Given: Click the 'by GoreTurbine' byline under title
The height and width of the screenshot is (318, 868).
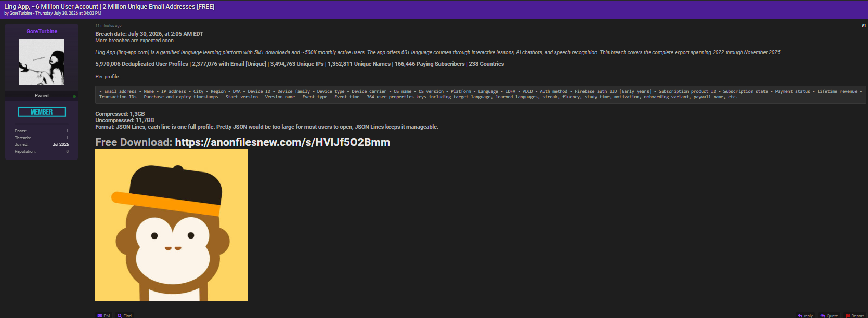Looking at the screenshot, I should (53, 14).
